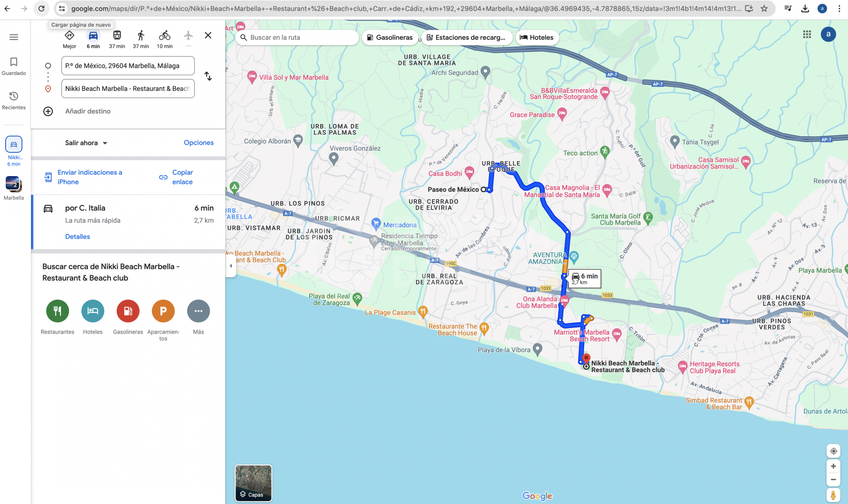This screenshot has height=504, width=848.
Task: Open Chrome three-dot menu
Action: click(x=839, y=8)
